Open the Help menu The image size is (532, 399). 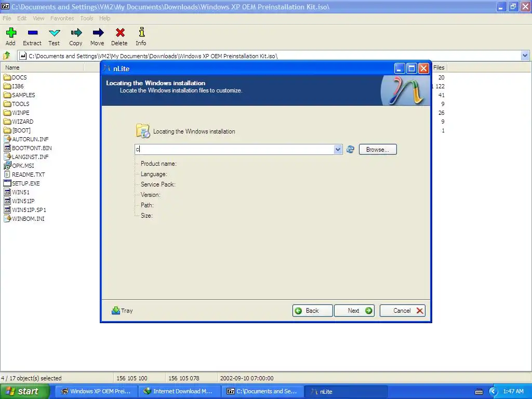[x=105, y=18]
